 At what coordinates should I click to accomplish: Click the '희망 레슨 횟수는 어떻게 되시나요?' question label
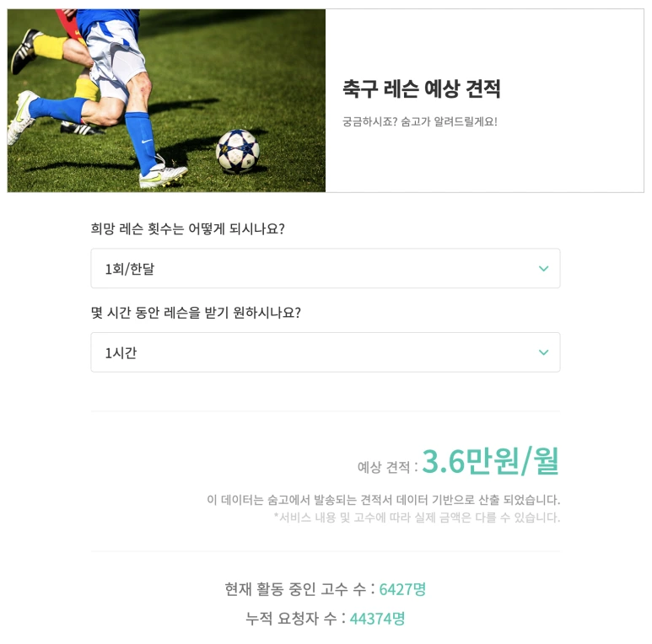point(187,229)
